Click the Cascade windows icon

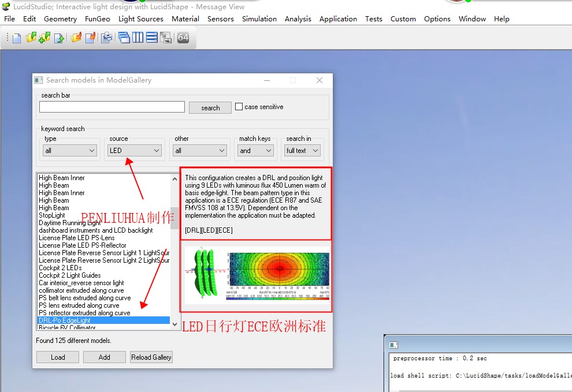tap(124, 38)
